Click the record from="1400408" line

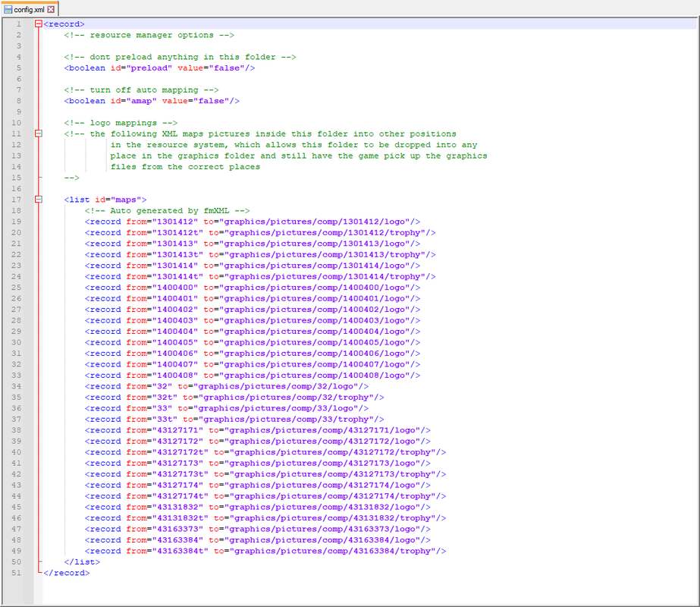[253, 375]
